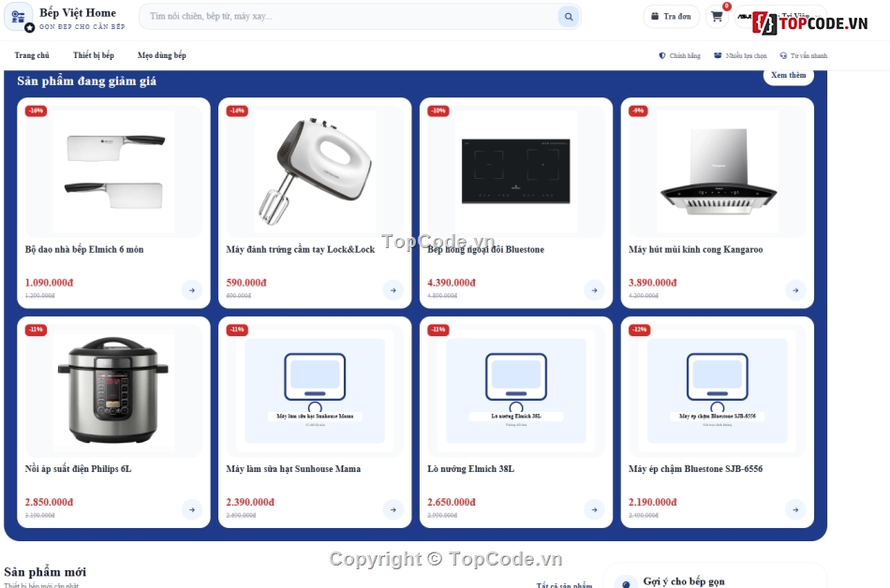Click price 2.850.000đ
The image size is (890, 588).
point(49,502)
